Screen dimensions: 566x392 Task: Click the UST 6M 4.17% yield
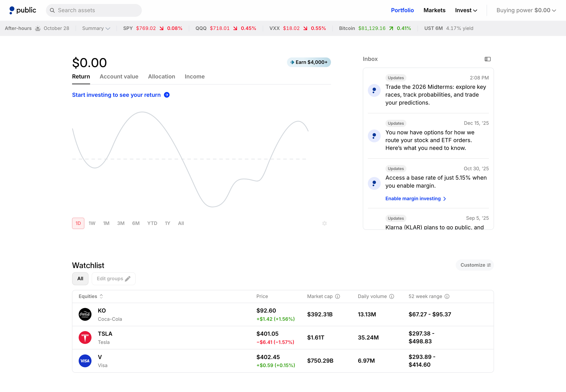pos(449,28)
